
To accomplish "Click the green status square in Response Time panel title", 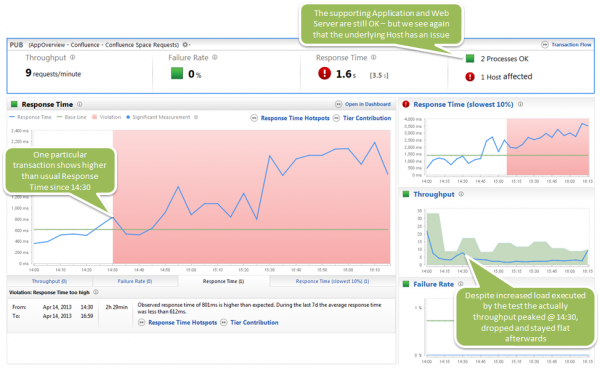I will coord(14,104).
